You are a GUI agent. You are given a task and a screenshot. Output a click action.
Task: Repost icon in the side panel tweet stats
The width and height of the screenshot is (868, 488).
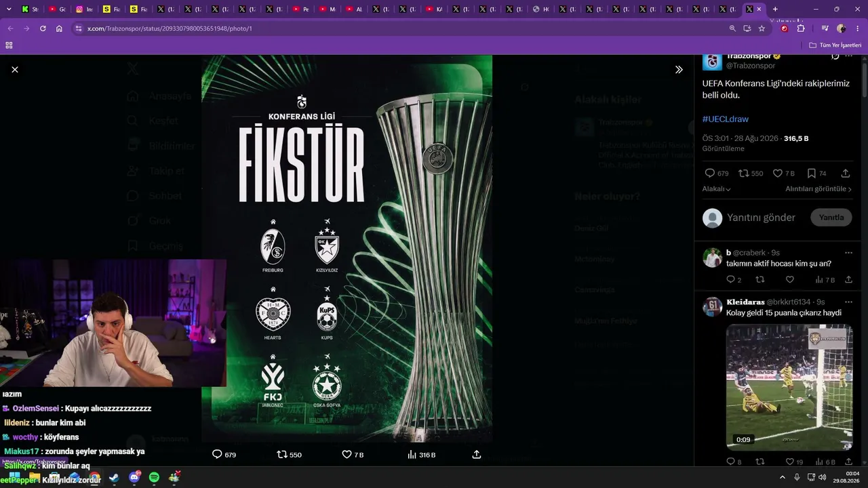pyautogui.click(x=743, y=173)
